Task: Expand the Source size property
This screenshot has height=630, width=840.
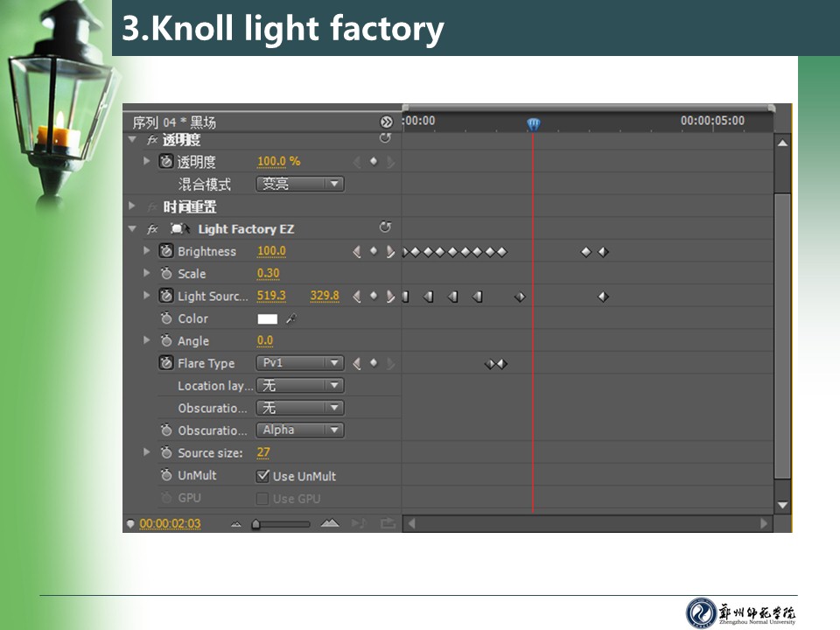Action: pos(146,452)
